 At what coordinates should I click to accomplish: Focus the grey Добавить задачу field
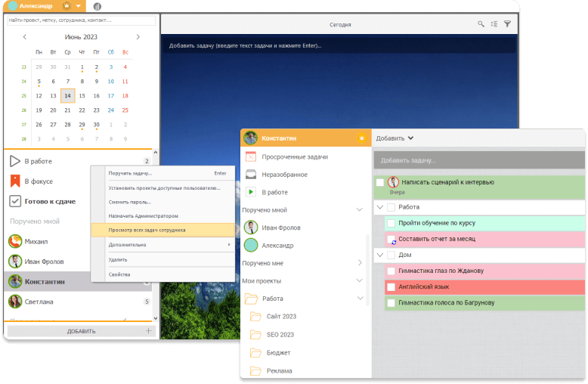point(479,160)
